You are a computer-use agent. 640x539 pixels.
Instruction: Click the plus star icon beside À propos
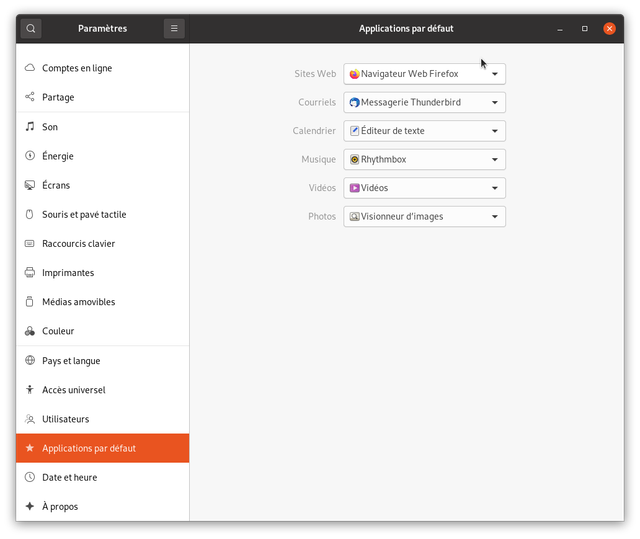[x=30, y=506]
